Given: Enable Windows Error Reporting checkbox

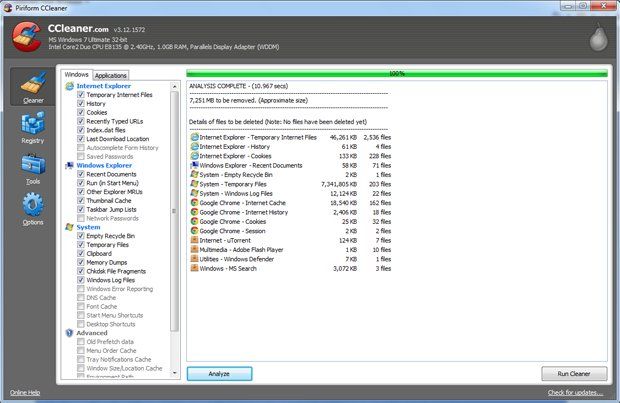Looking at the screenshot, I should [x=81, y=289].
